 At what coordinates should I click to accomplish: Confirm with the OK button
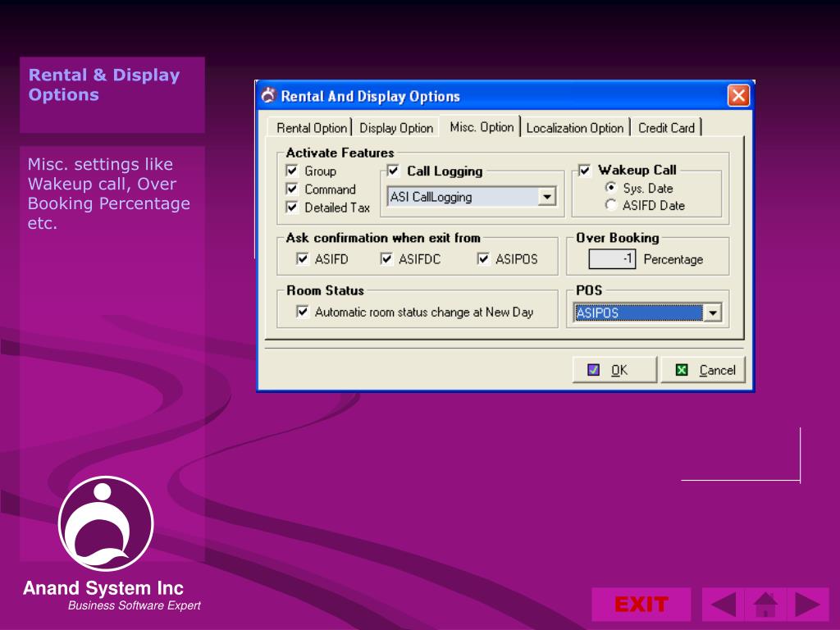[614, 370]
